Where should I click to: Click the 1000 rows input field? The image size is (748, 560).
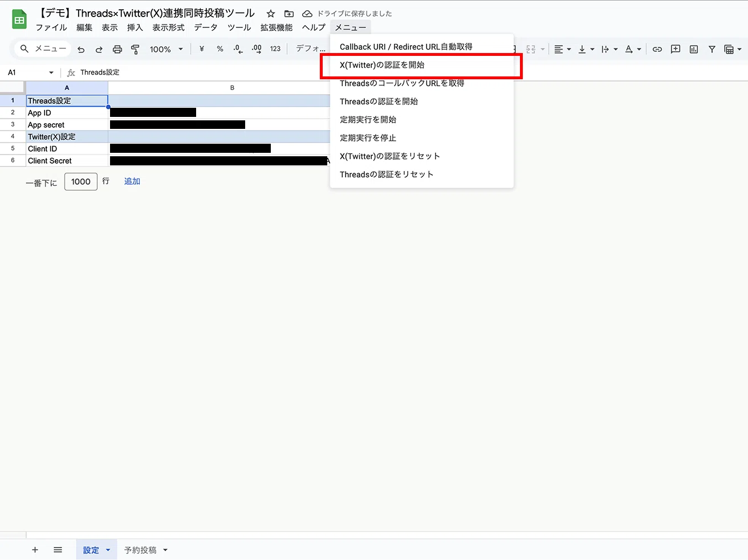click(81, 181)
